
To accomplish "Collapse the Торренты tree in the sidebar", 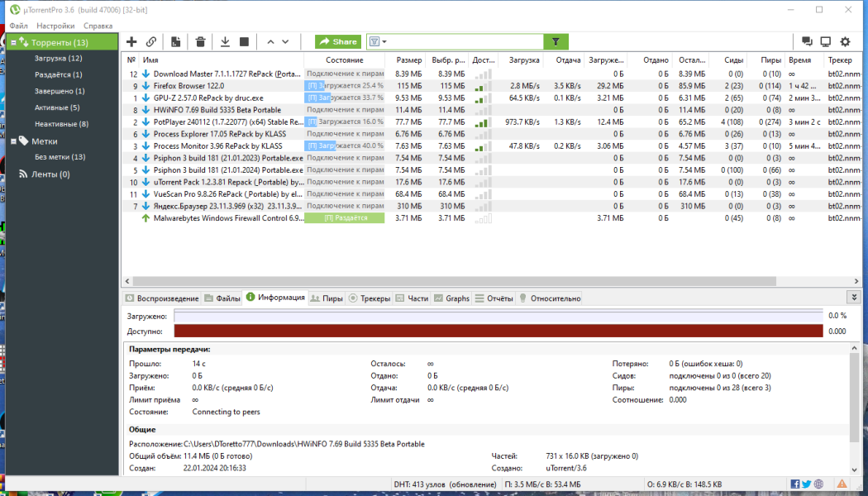I will click(x=13, y=42).
